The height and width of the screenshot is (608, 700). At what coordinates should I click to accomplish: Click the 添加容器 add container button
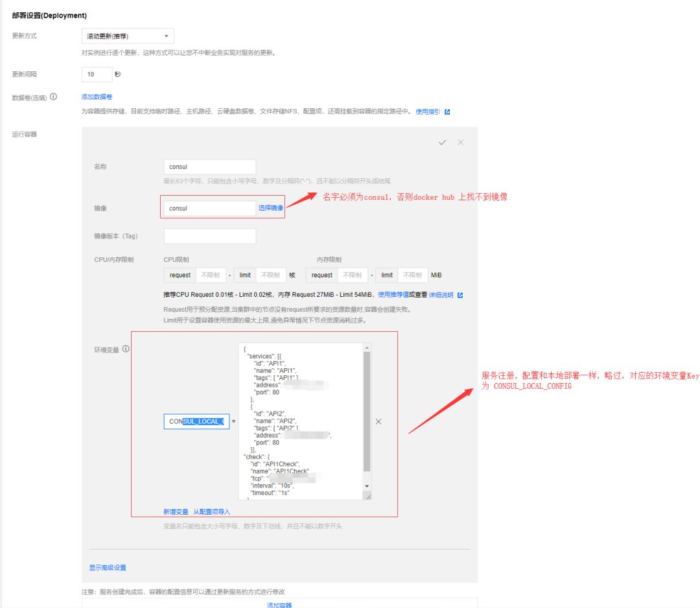tap(279, 604)
